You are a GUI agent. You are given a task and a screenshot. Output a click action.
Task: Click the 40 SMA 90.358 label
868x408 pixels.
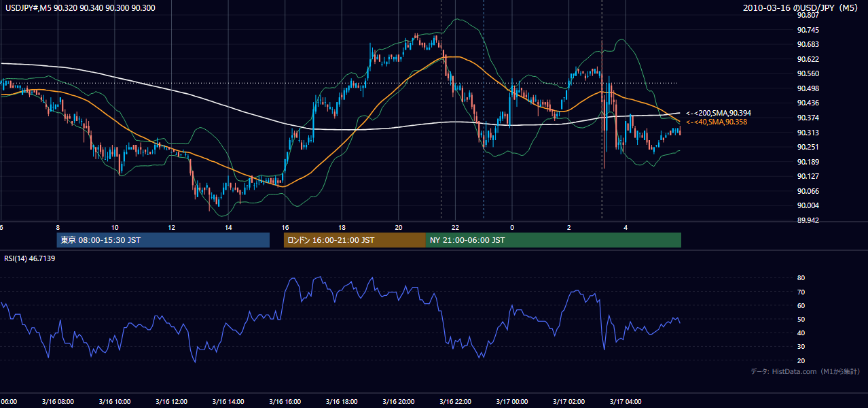716,122
